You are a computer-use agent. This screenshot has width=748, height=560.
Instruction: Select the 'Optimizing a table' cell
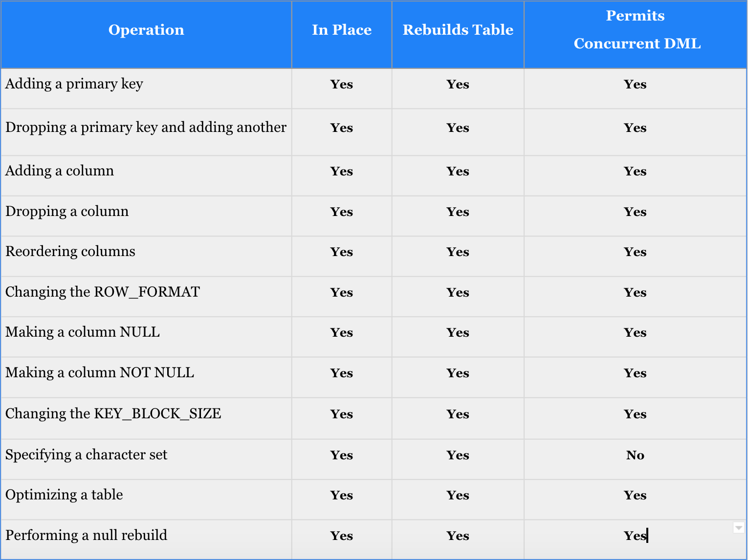tap(64, 495)
